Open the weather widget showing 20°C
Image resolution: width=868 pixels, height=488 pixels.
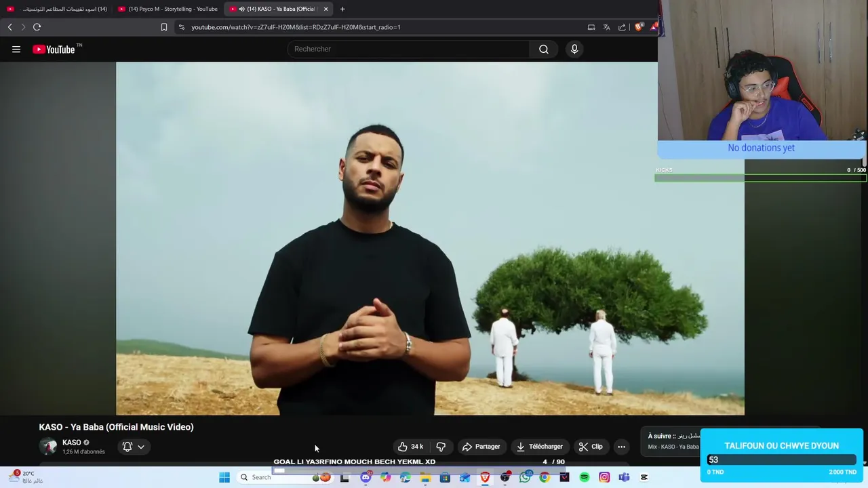tap(26, 477)
